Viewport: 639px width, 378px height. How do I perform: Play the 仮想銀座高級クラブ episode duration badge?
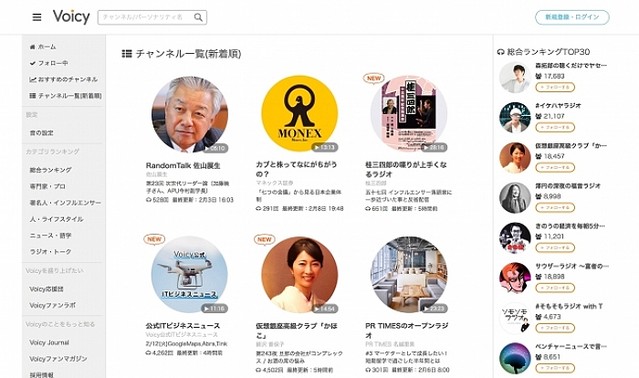pos(325,309)
